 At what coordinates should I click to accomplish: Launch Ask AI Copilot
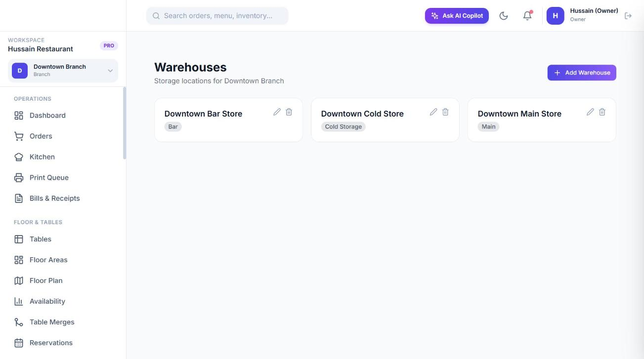(457, 16)
